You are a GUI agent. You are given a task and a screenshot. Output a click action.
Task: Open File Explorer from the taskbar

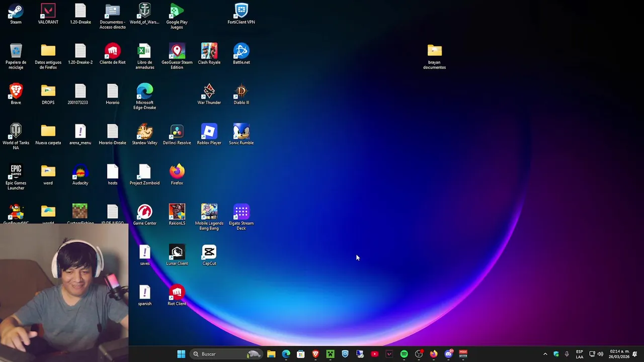(271, 354)
